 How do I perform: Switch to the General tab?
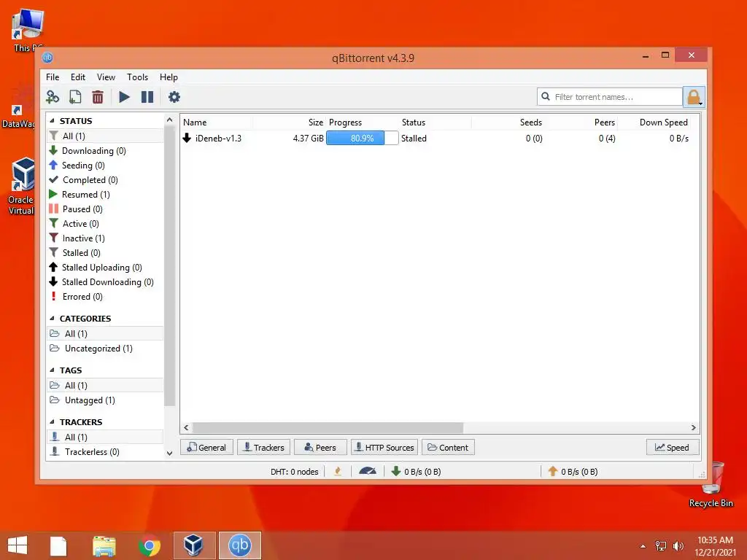(206, 448)
